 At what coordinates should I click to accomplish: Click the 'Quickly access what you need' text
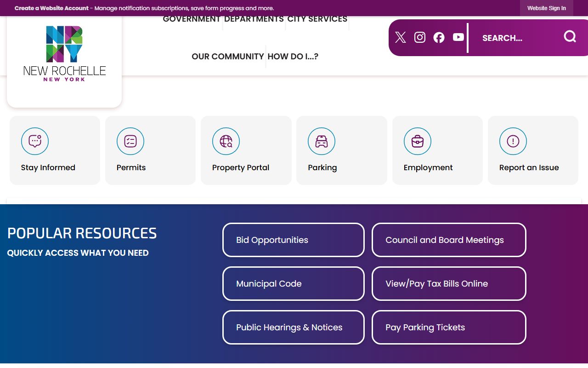(78, 253)
